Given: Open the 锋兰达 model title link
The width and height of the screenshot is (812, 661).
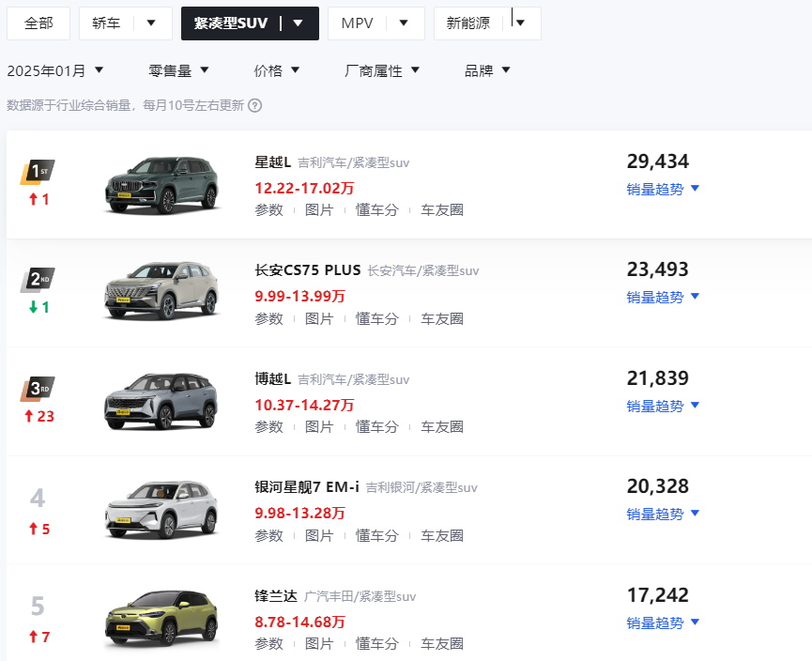Looking at the screenshot, I should [276, 596].
